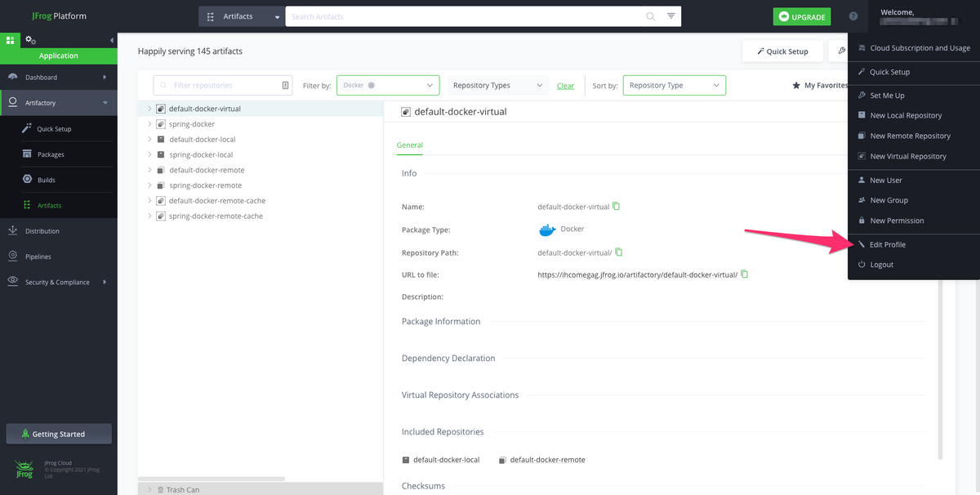Click the Docker whale package icon
The image size is (980, 495).
click(547, 230)
